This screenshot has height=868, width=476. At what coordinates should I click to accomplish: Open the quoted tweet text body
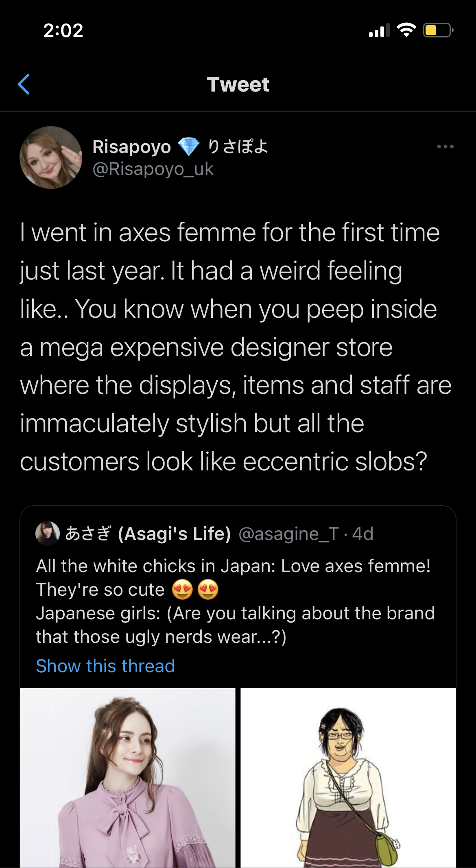tap(235, 601)
